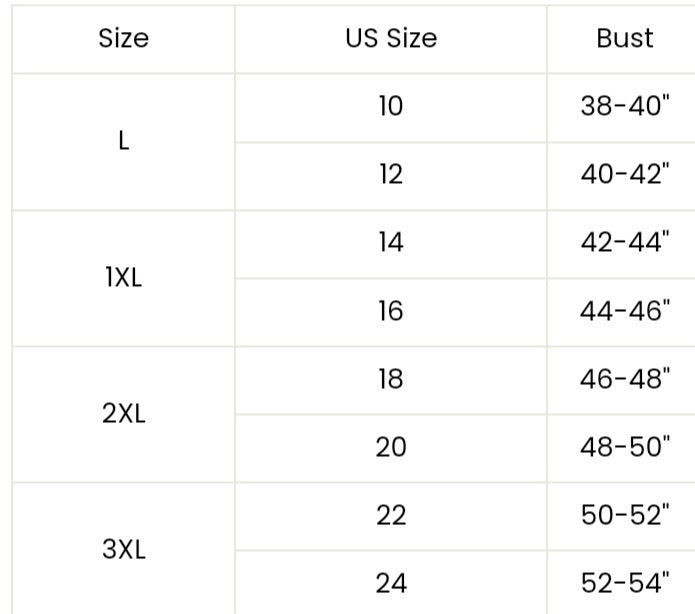Select the 38-40" bust measurement

point(624,106)
